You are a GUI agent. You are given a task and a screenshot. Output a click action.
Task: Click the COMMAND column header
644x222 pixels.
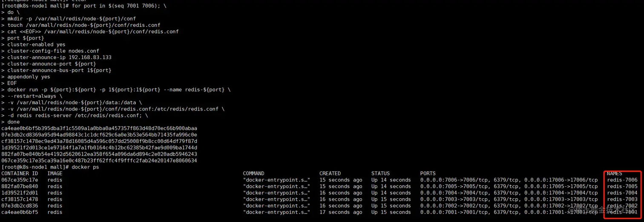click(x=253, y=174)
